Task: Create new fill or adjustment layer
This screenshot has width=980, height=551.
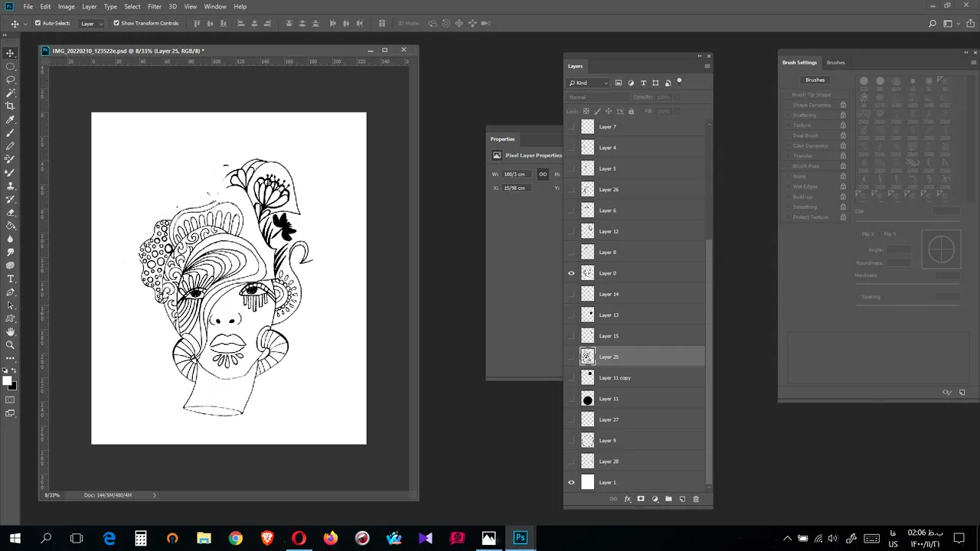Action: [x=655, y=499]
